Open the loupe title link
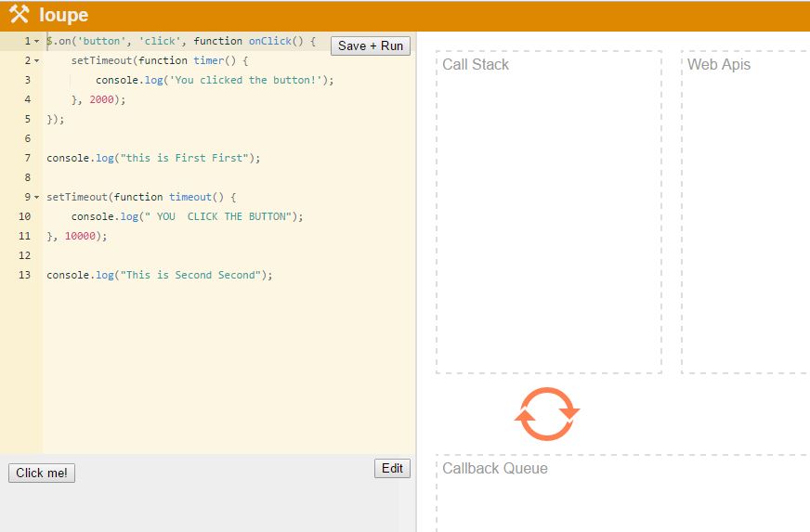Viewport: 810px width, 532px height. 63,15
